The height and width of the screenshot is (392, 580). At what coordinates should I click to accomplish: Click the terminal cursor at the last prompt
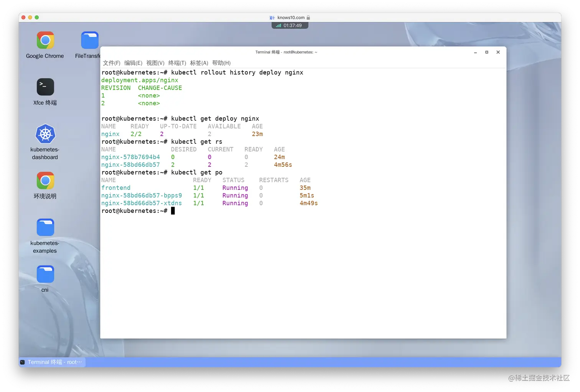pyautogui.click(x=173, y=211)
